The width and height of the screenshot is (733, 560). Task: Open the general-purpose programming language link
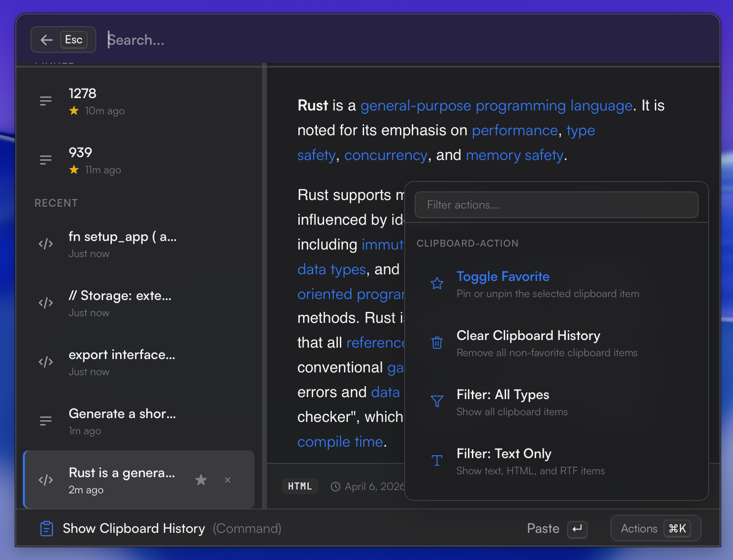click(x=496, y=106)
